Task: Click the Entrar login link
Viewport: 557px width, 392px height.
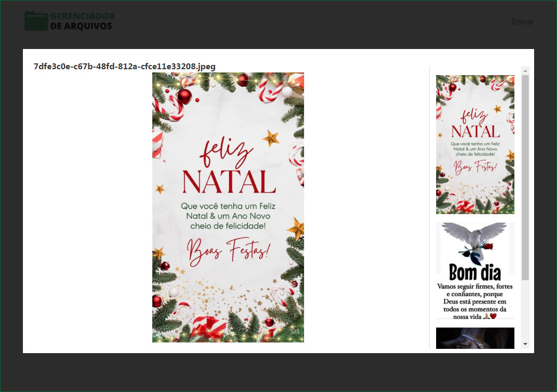Action: [522, 22]
